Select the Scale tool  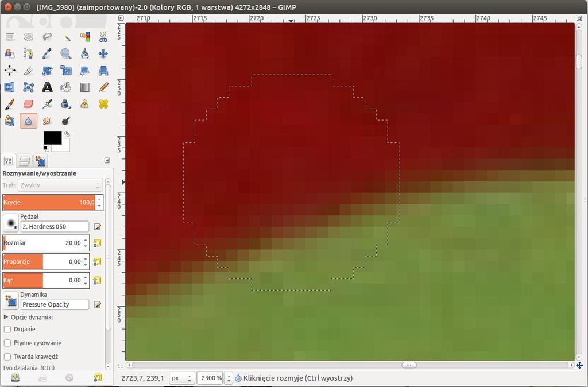pos(66,71)
